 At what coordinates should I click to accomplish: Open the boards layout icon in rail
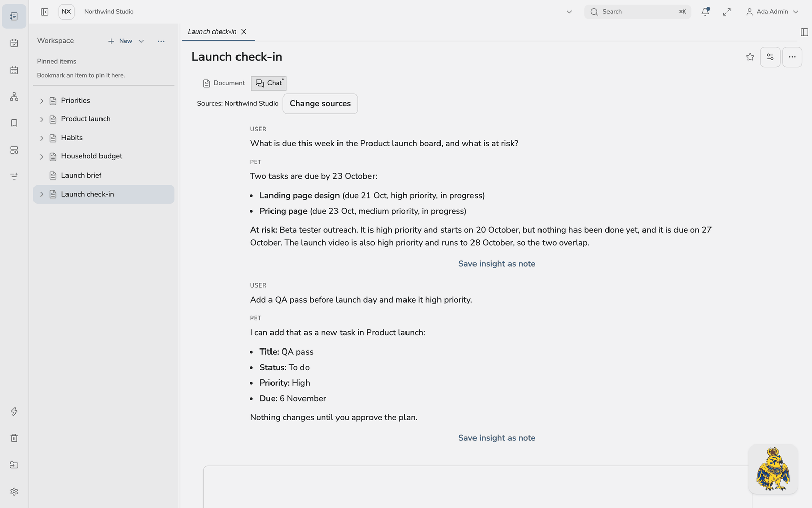[x=14, y=150]
